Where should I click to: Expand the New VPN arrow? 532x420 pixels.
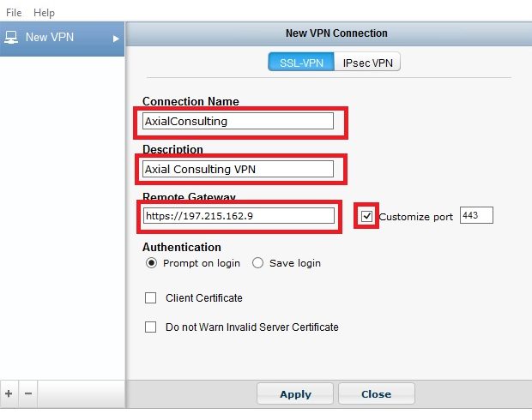point(116,38)
